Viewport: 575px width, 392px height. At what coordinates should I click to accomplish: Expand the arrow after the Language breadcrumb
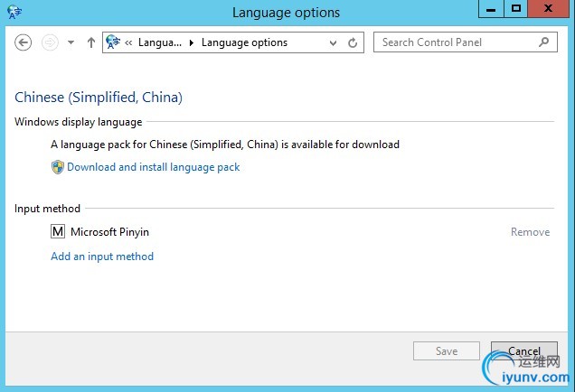coord(192,42)
